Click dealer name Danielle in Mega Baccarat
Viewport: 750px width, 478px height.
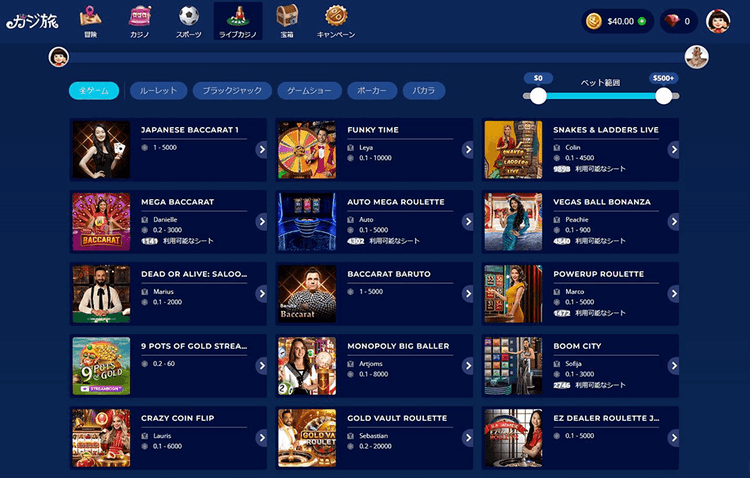(165, 220)
